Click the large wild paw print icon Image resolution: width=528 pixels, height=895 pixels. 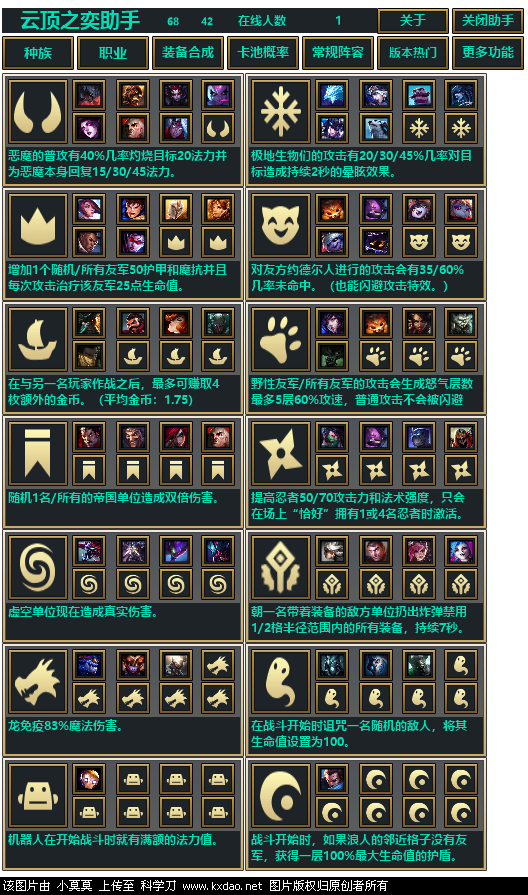[x=281, y=340]
